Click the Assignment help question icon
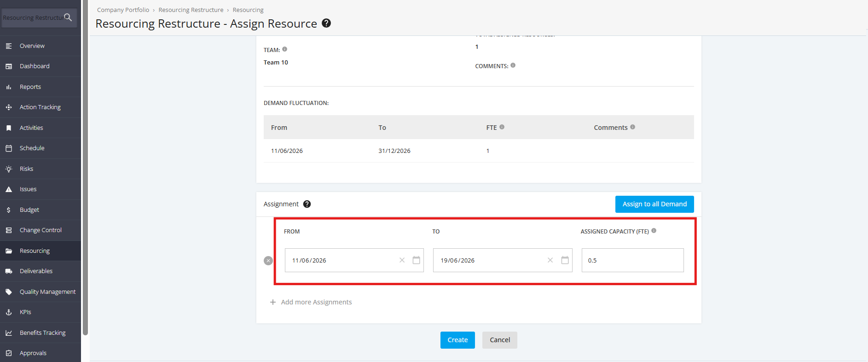Viewport: 868px width, 362px height. coord(307,204)
